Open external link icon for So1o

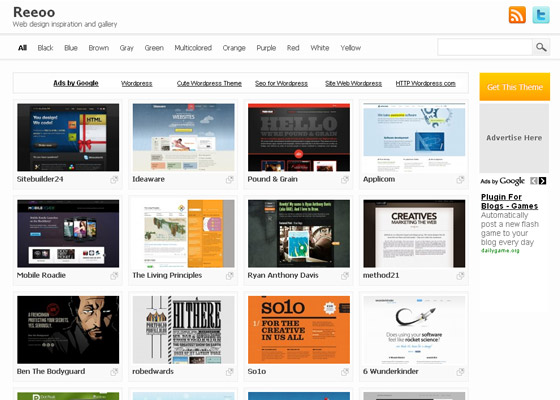[x=345, y=372]
